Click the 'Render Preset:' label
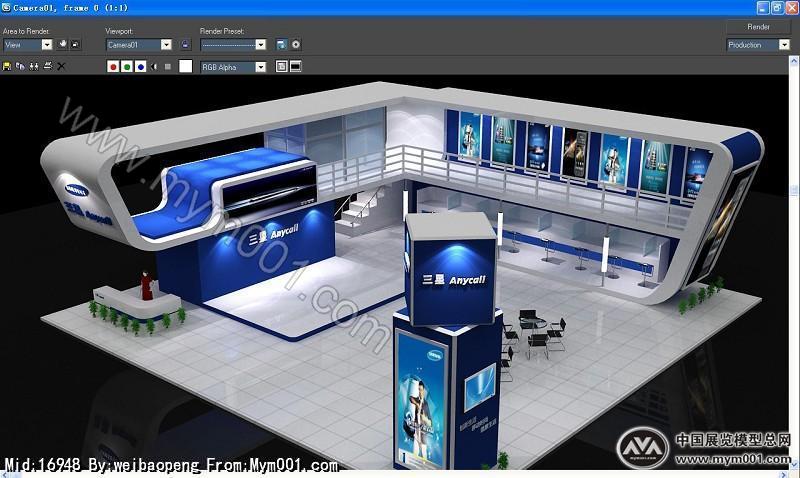 pos(222,31)
